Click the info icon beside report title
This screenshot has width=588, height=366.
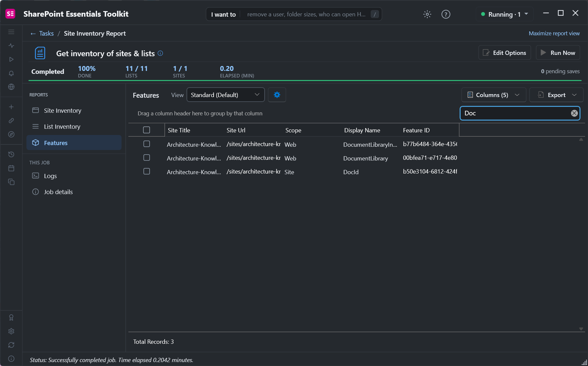pyautogui.click(x=160, y=53)
